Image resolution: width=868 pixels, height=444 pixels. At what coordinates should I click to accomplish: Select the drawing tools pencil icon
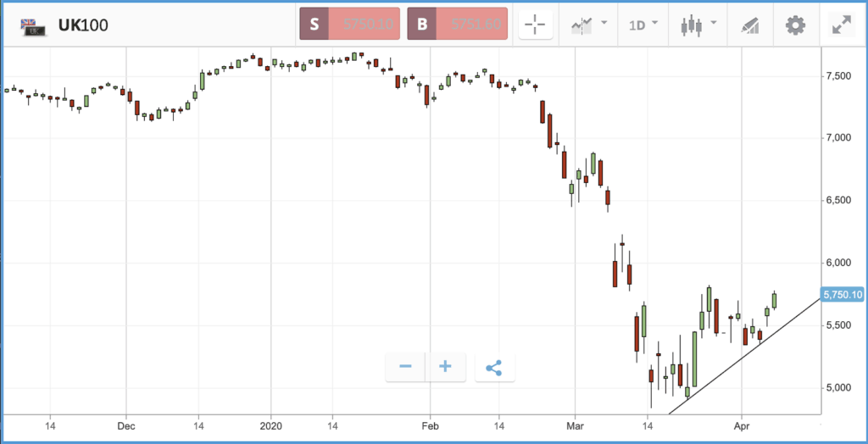[749, 25]
